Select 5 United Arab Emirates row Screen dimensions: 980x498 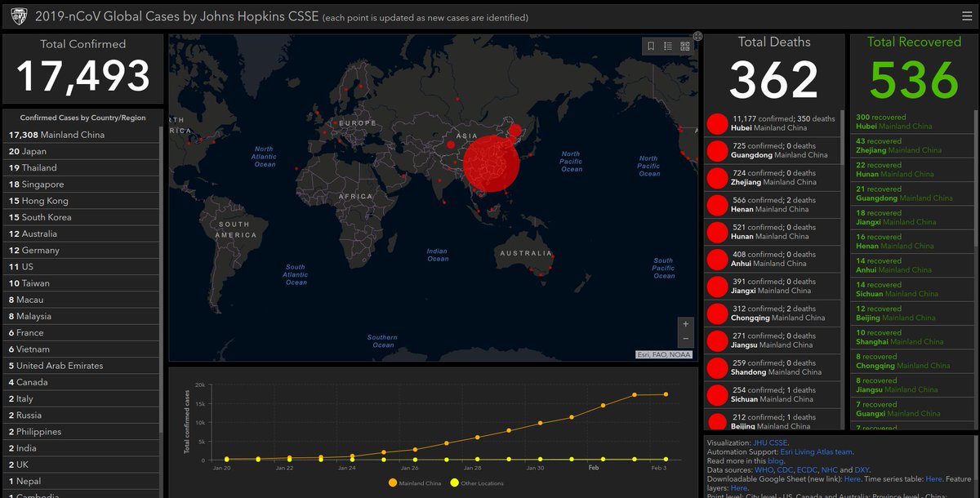82,366
